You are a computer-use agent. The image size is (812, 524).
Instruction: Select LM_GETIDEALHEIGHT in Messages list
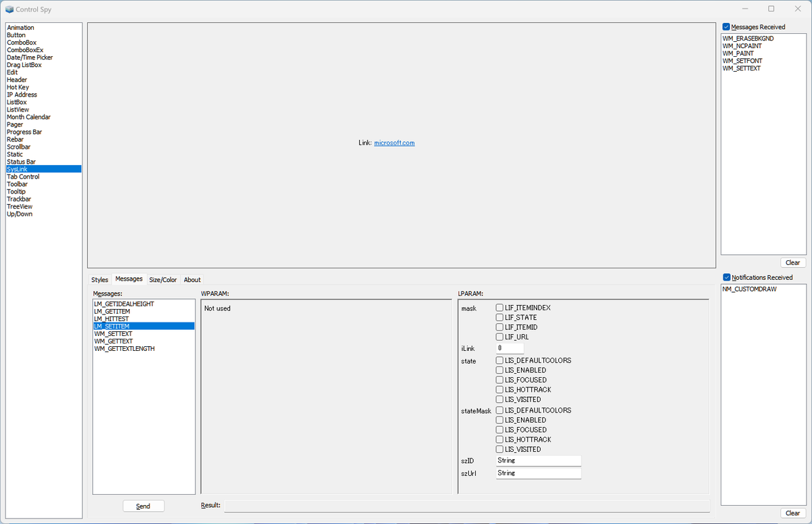(143, 304)
